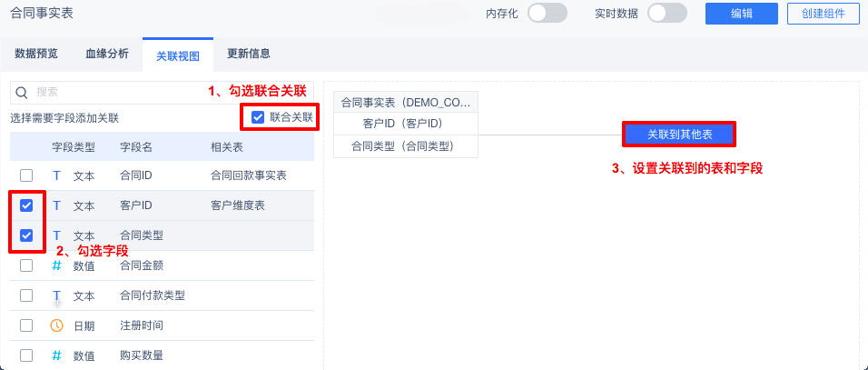Click the 关联到其他表 button
Screen dimensions: 868x370
pyautogui.click(x=679, y=134)
